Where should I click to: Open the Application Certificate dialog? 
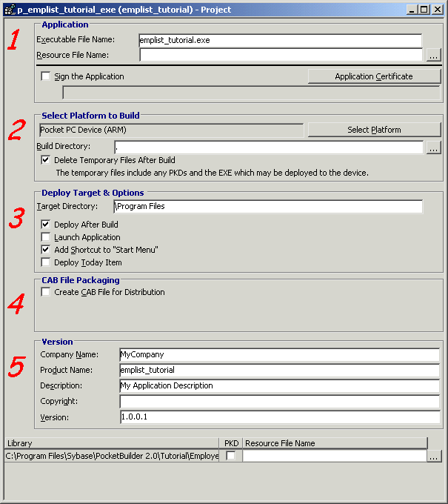pyautogui.click(x=374, y=76)
